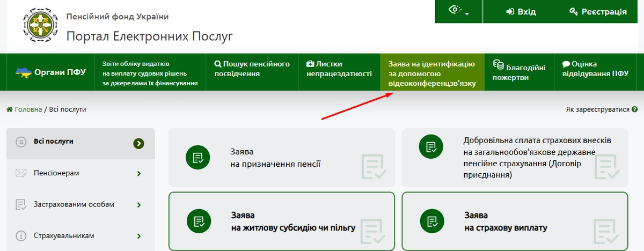Viewport: 644px width, 251px height.
Task: Click the Всі послуги text in the breadcrumb
Action: tap(68, 109)
